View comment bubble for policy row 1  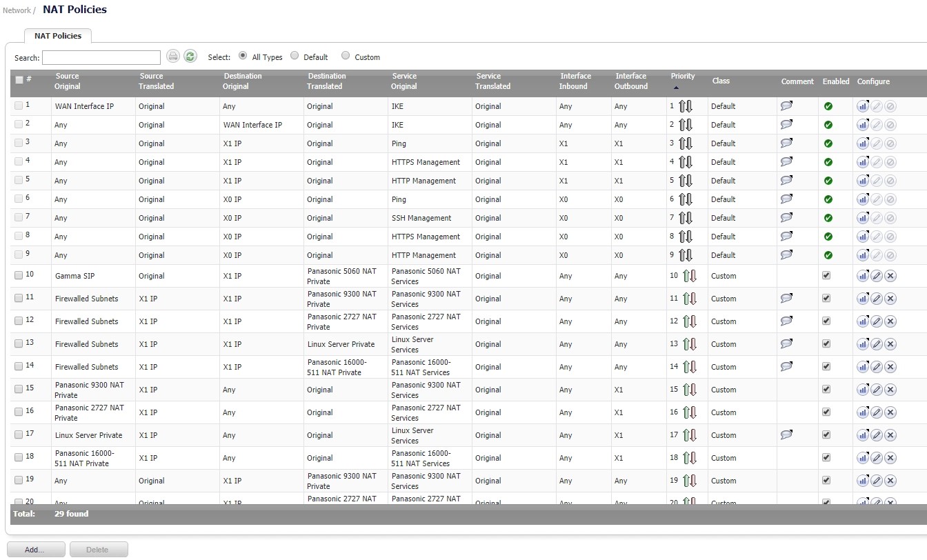tap(786, 106)
